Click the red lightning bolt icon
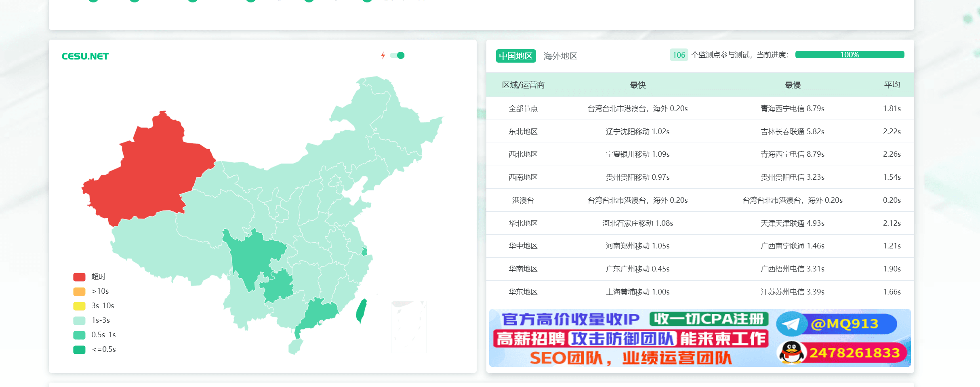 pos(383,55)
